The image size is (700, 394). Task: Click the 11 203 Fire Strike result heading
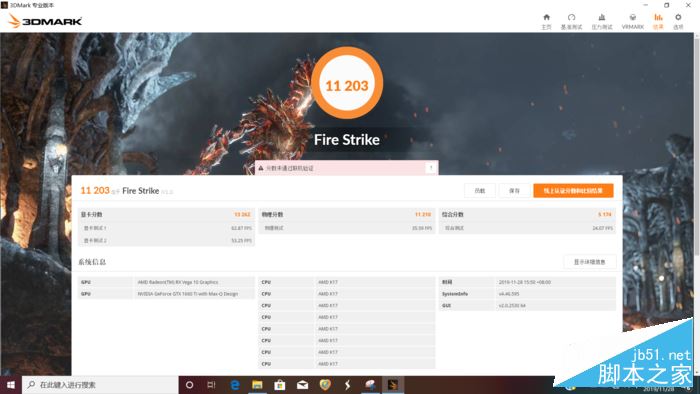[126, 191]
